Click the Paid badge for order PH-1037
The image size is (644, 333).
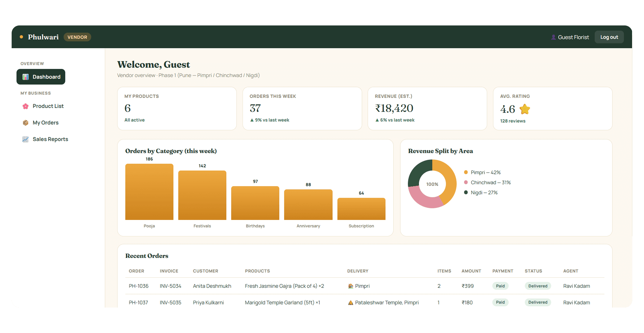tap(500, 302)
